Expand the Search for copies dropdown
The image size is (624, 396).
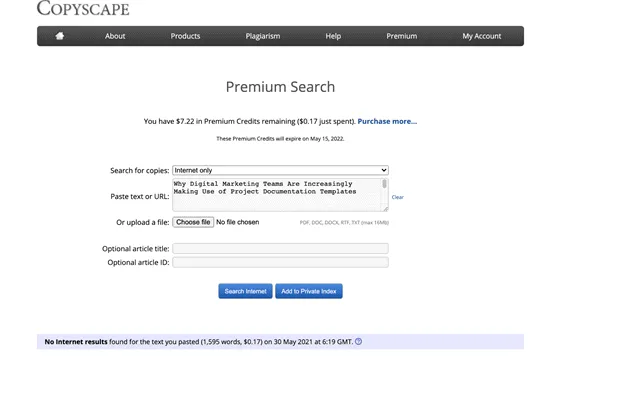[x=281, y=170]
